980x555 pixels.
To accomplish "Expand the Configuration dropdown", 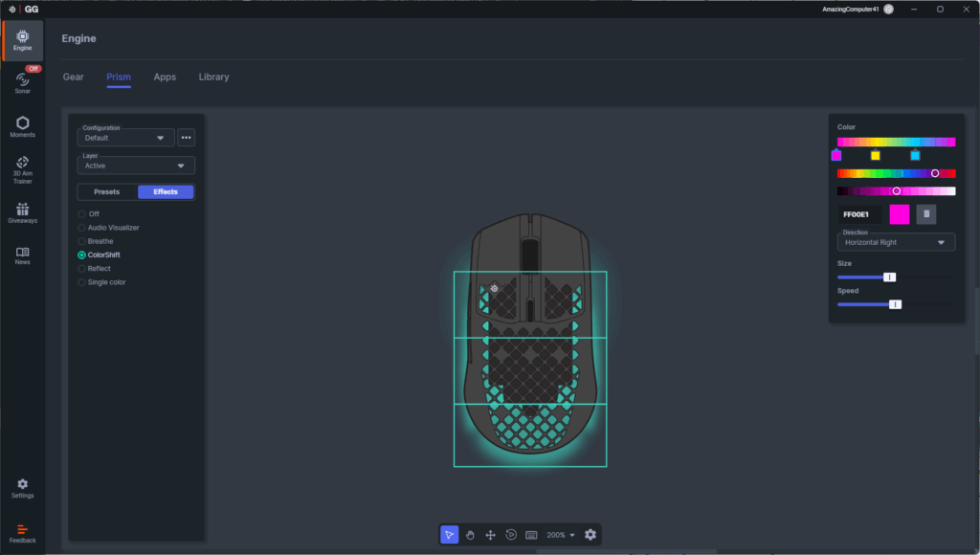I will (x=125, y=138).
